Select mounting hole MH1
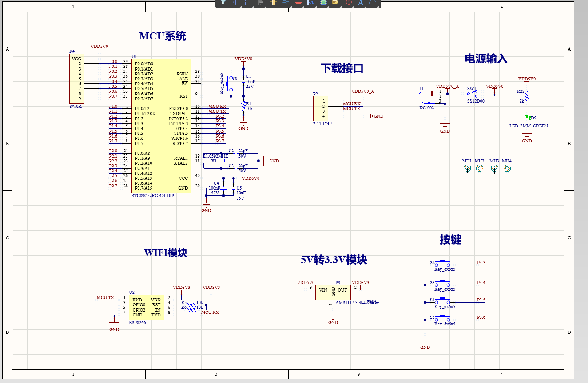The height and width of the screenshot is (383, 588). [467, 169]
